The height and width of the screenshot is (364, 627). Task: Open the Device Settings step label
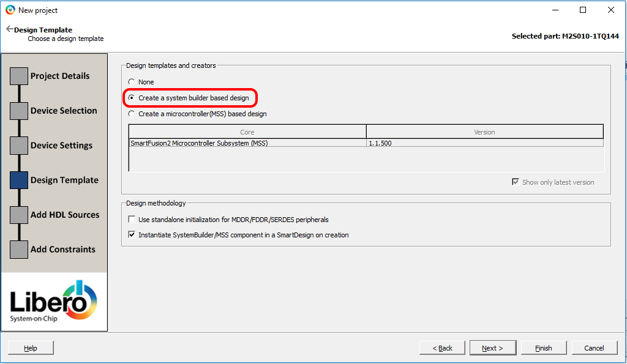(x=62, y=146)
